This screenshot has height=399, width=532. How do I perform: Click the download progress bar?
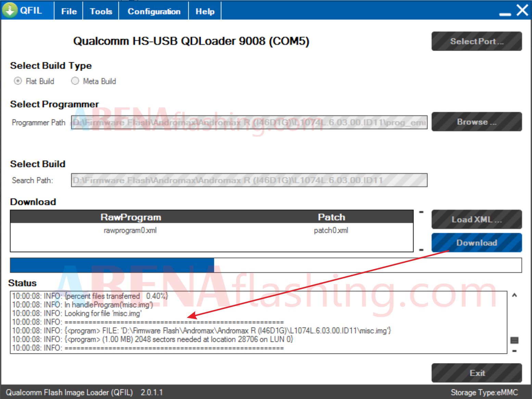[x=266, y=265]
